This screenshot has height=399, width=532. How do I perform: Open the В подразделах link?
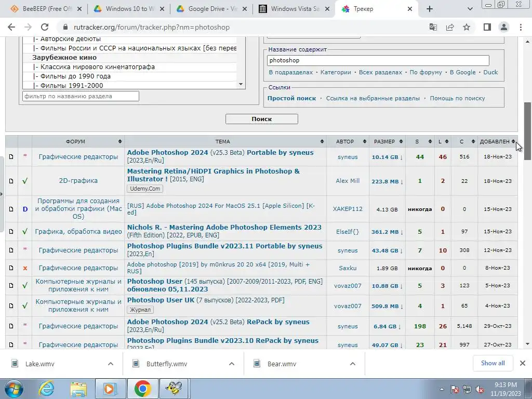[291, 72]
